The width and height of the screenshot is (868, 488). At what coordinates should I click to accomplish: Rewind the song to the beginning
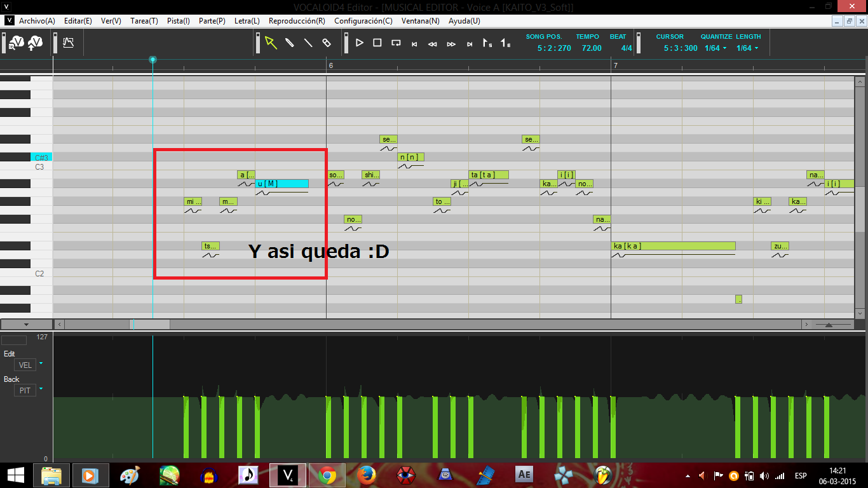[414, 43]
